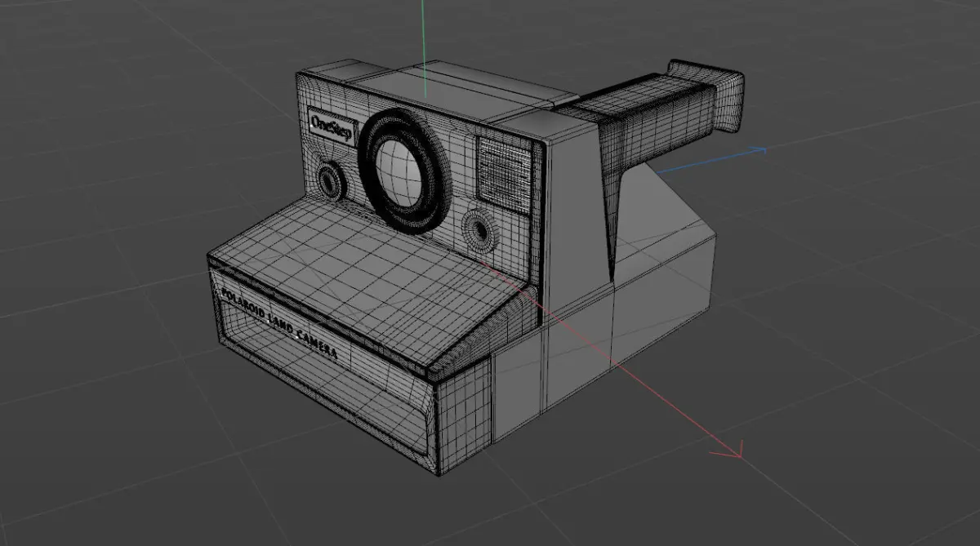The image size is (980, 546).
Task: Select the small round button below flash grille
Action: pyautogui.click(x=479, y=230)
